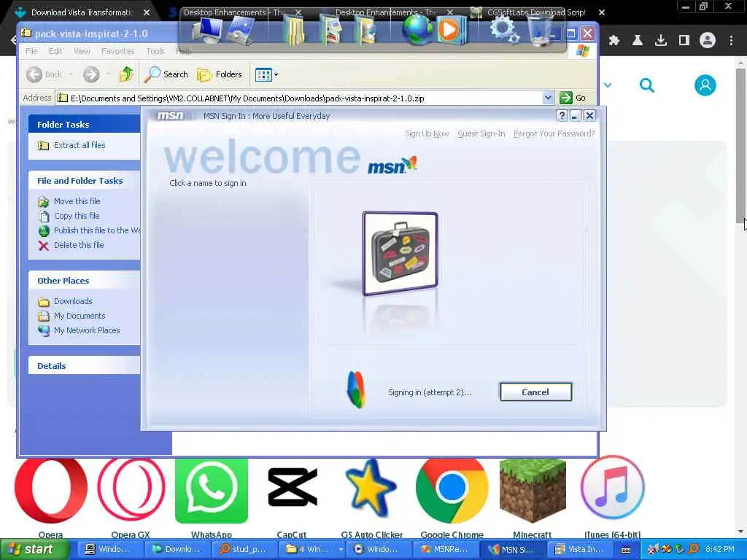This screenshot has width=747, height=560.
Task: Switch to the Download Vista Transformation Chrome tab
Action: (x=81, y=12)
